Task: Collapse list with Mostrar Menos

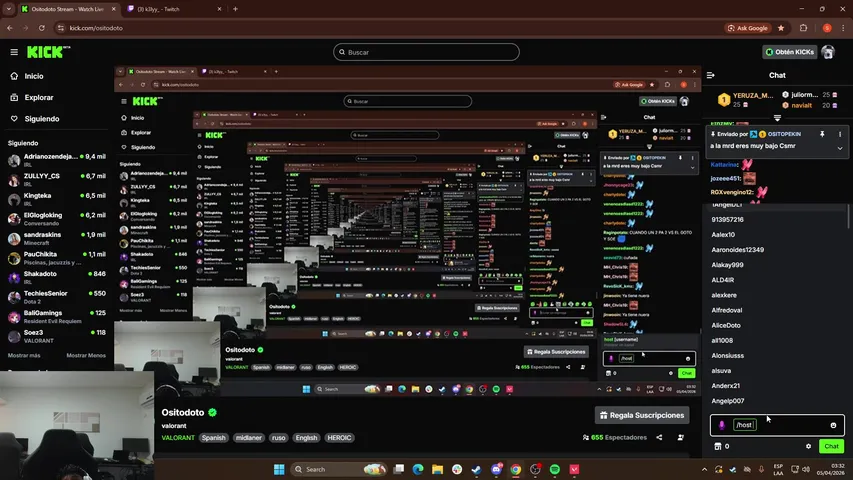Action: click(x=86, y=355)
